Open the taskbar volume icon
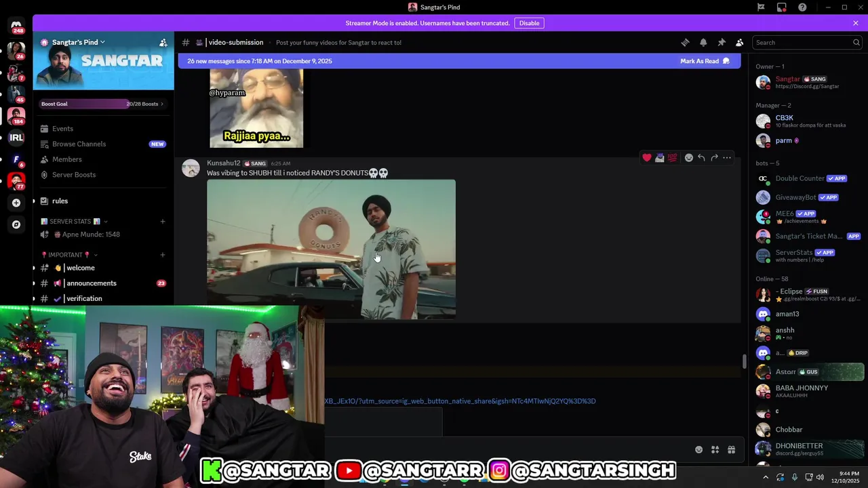Screen dimensions: 868x488 [821, 477]
